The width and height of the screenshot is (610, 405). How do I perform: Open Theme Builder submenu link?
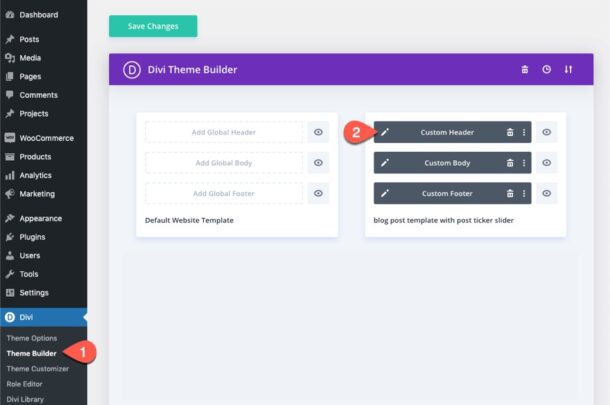32,353
